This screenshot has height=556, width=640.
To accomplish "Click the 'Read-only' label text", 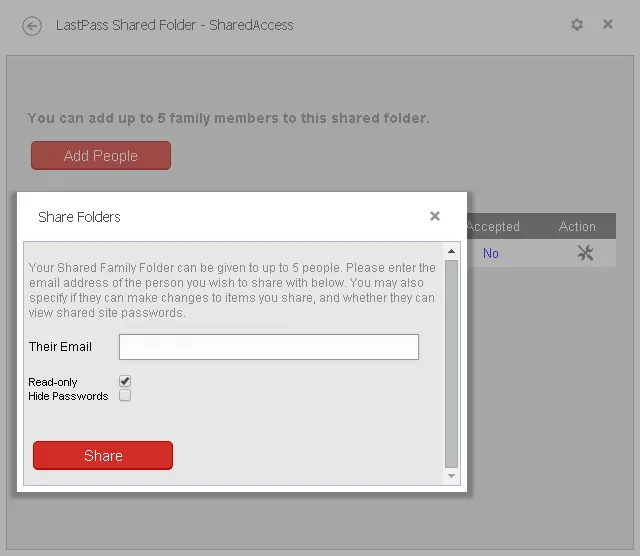I will 53,382.
